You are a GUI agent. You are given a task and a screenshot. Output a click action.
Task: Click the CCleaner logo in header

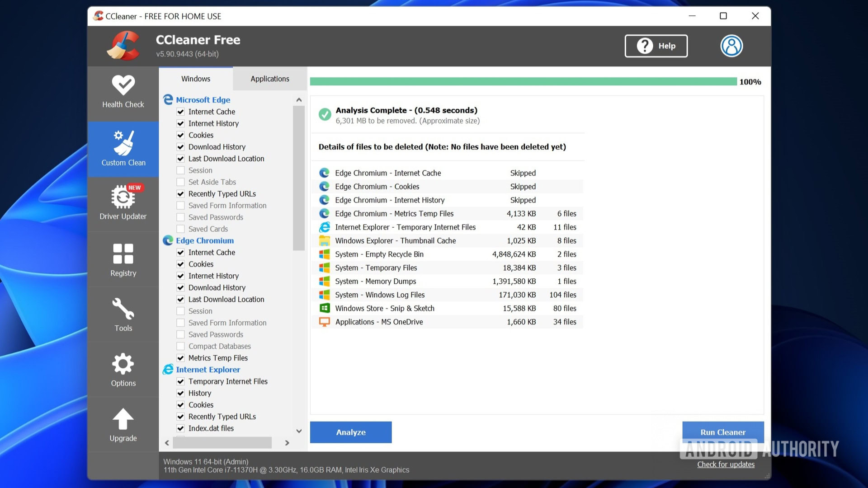(123, 46)
